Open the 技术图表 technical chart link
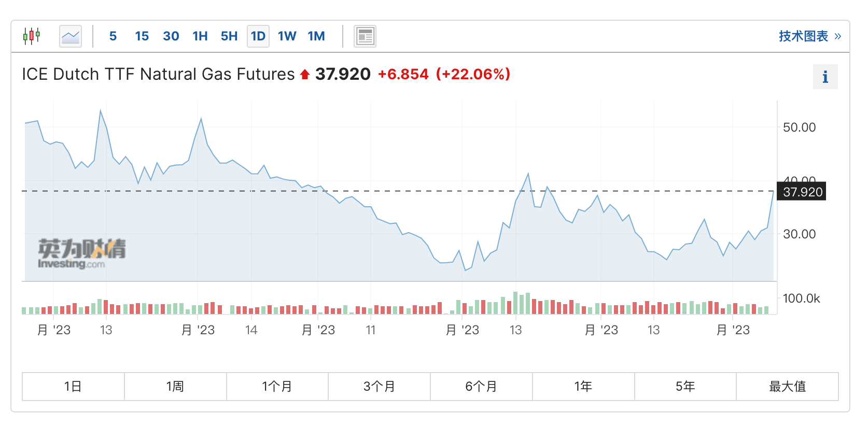The width and height of the screenshot is (868, 428). click(809, 36)
